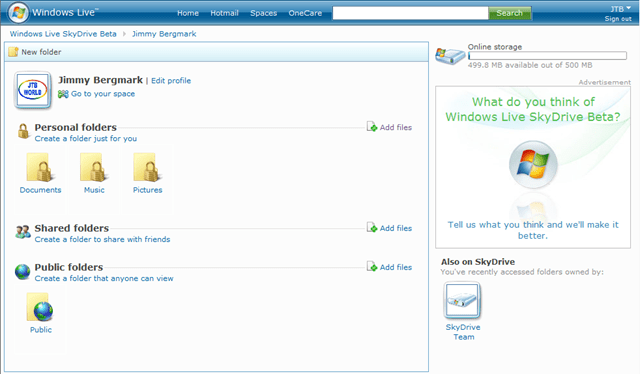640x374 pixels.
Task: Click Add files icon for Shared folders
Action: [x=371, y=227]
